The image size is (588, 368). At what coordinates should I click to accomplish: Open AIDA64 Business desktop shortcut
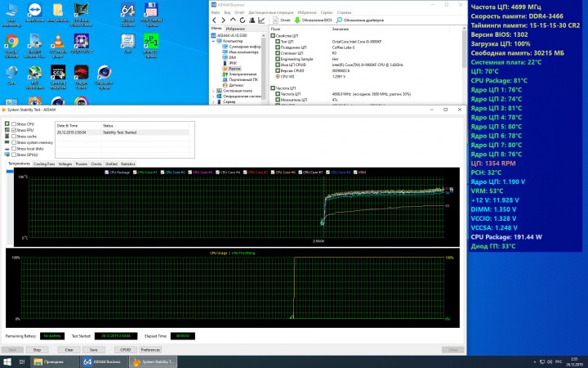128,15
